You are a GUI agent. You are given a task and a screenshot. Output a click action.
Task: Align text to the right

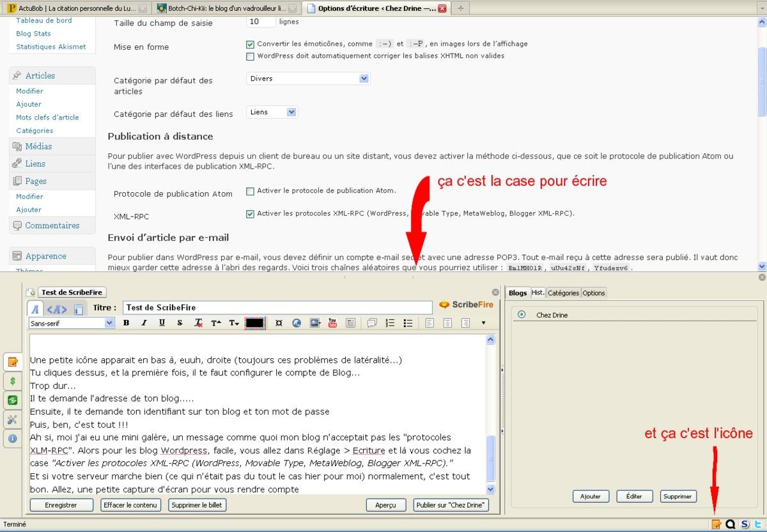(x=465, y=323)
